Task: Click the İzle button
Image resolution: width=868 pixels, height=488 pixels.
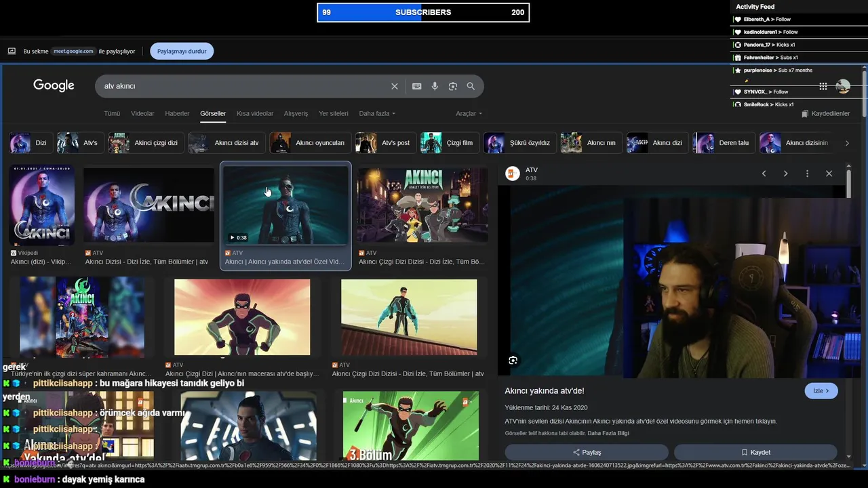Action: pyautogui.click(x=821, y=390)
